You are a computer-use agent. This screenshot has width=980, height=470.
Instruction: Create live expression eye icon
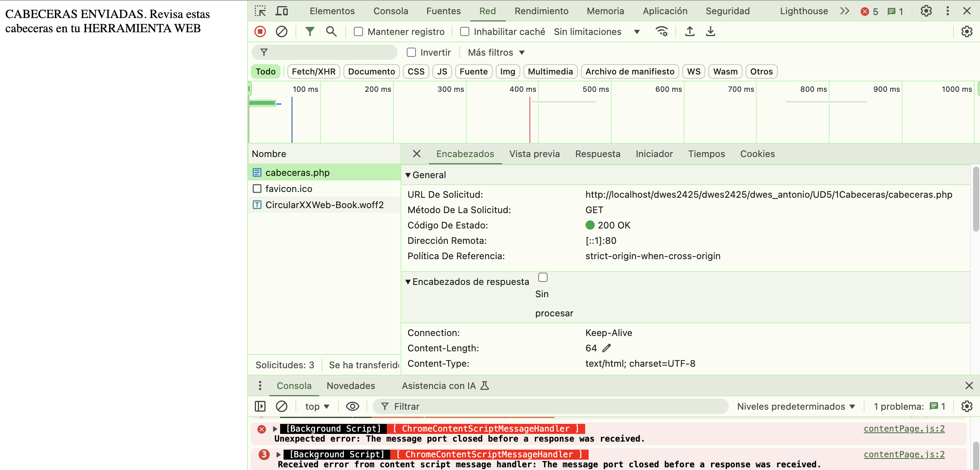pyautogui.click(x=352, y=406)
